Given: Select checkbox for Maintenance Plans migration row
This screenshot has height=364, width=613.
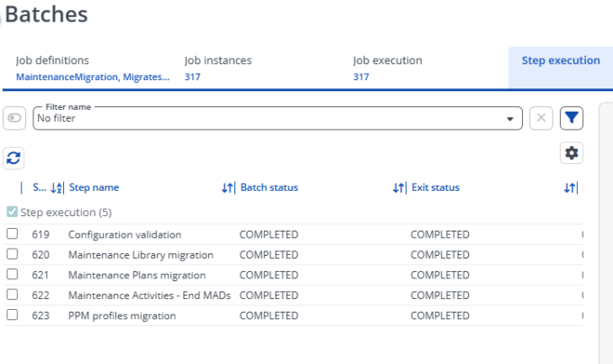Looking at the screenshot, I should [12, 274].
